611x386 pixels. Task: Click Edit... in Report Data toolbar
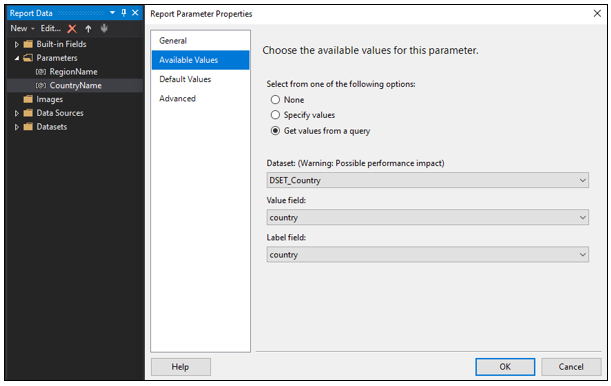[x=51, y=28]
